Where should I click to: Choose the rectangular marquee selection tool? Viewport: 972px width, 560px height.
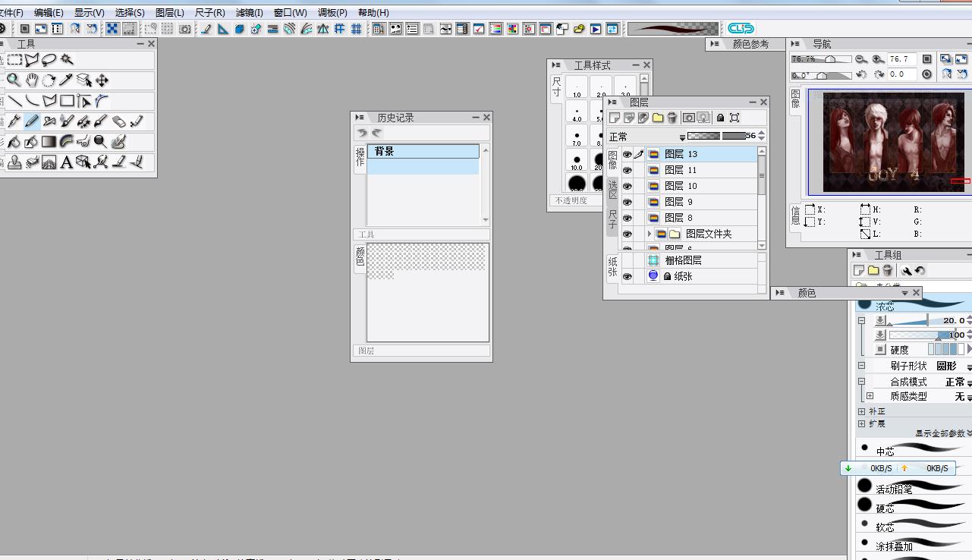pyautogui.click(x=14, y=60)
